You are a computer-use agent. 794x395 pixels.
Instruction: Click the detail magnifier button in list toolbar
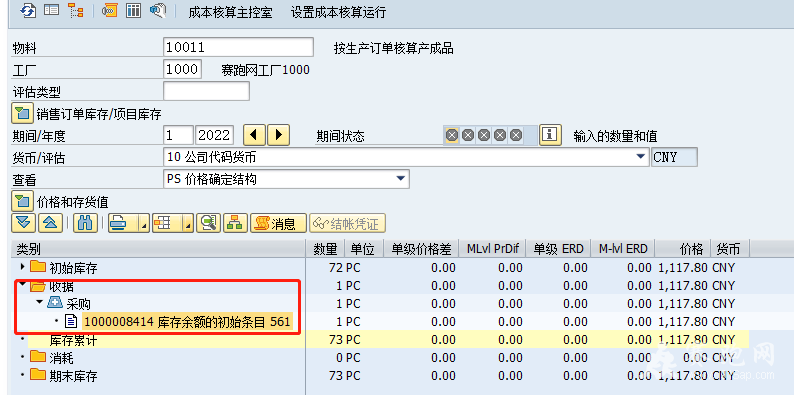[209, 223]
